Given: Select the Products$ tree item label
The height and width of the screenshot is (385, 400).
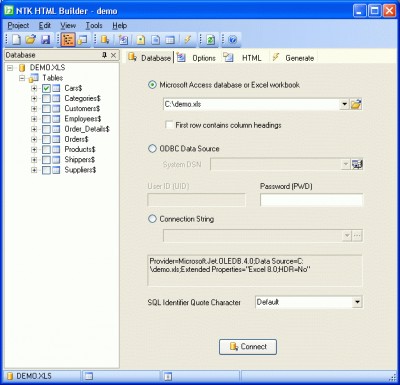Looking at the screenshot, I should [80, 149].
